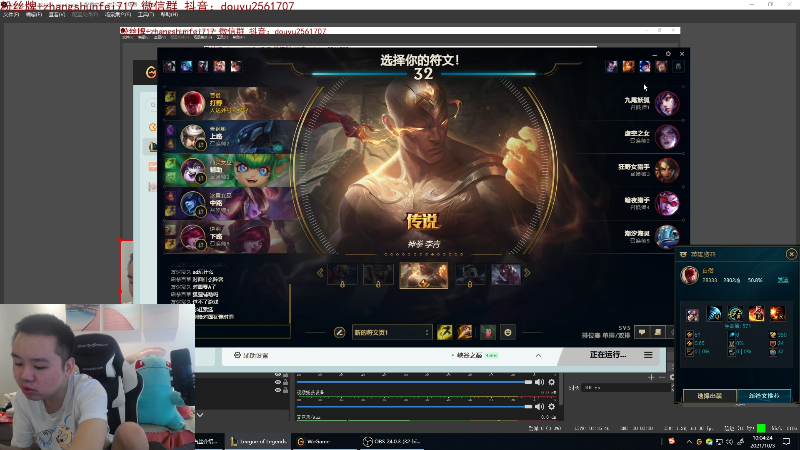This screenshot has width=800, height=450.
Task: Click the 虚空之女 enemy champion portrait
Action: pos(667,137)
